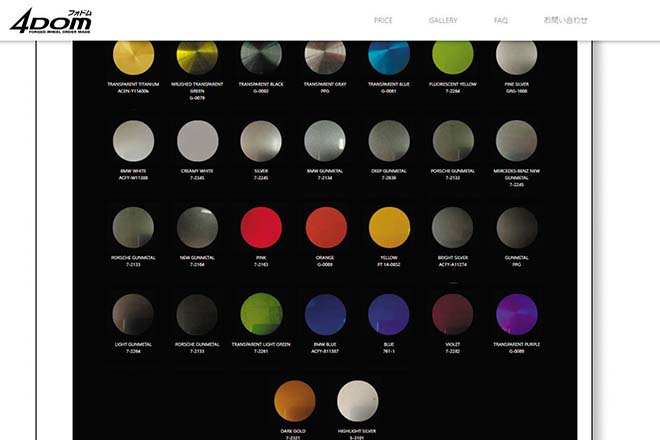The height and width of the screenshot is (440, 660).
Task: Select the Transparent Titanium color swatch
Action: tap(133, 57)
